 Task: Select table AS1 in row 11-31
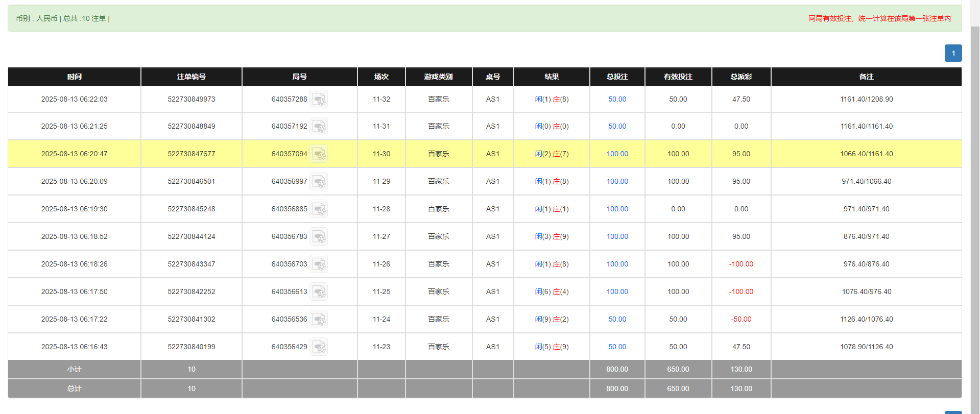point(493,126)
